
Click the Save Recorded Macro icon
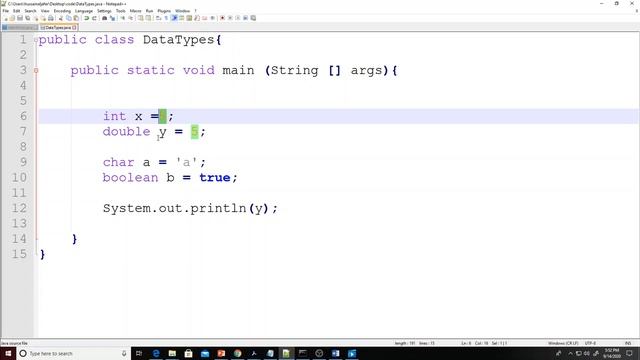[253, 18]
